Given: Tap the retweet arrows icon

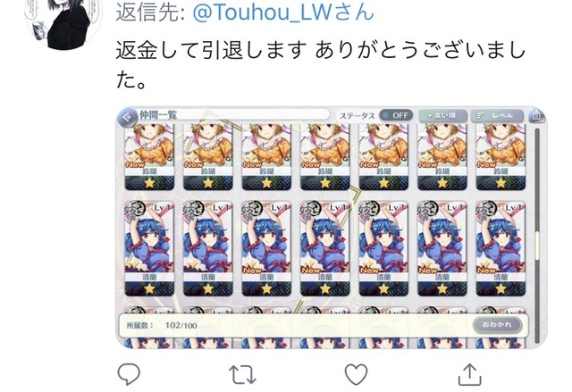Looking at the screenshot, I should point(242,375).
